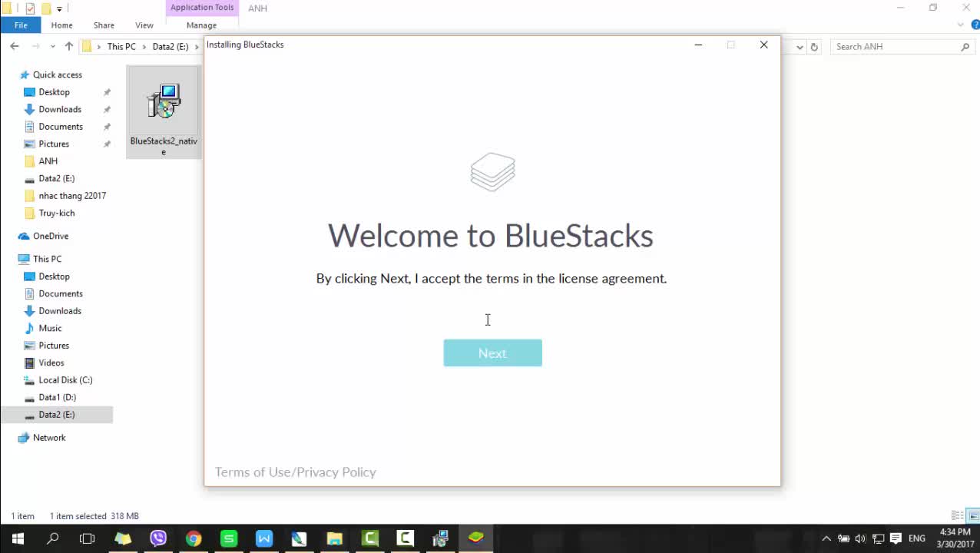Click This PC in the address breadcrumb
Image resolution: width=980 pixels, height=553 pixels.
(121, 47)
